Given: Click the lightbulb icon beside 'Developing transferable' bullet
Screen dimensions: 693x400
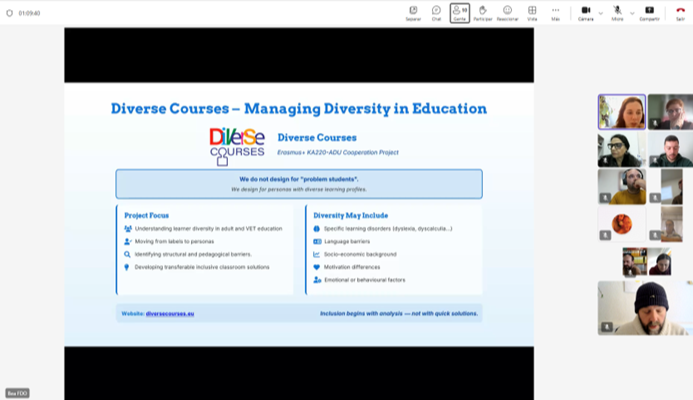Looking at the screenshot, I should point(127,267).
